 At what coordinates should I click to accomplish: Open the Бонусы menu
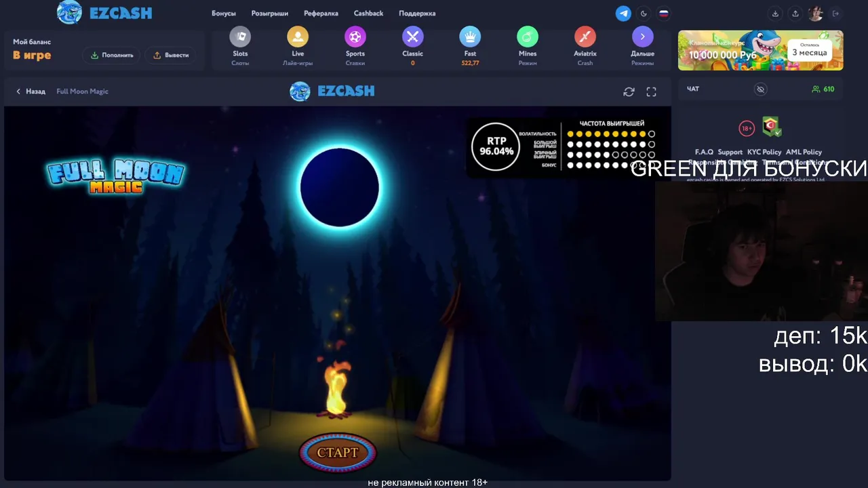point(224,14)
